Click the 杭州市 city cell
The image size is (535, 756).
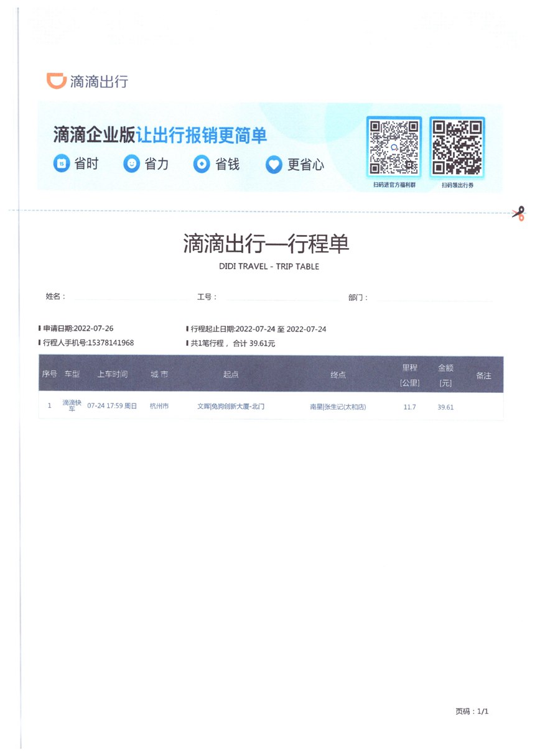tap(159, 406)
